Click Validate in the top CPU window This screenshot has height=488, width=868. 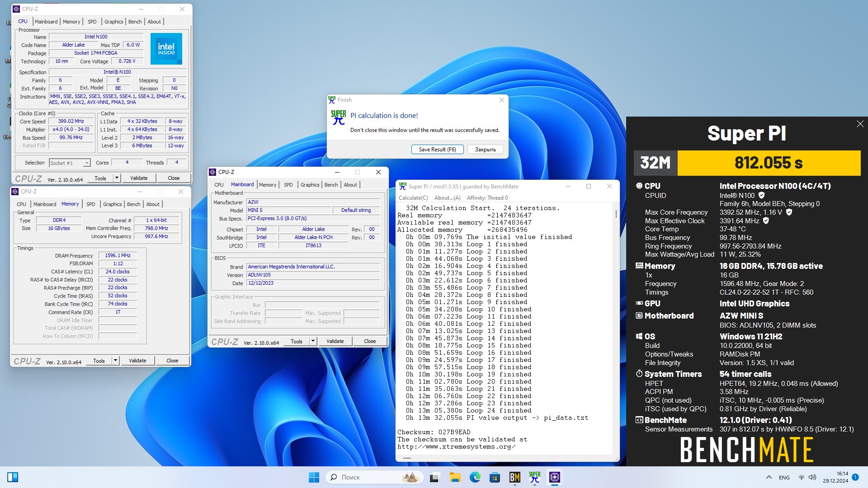[139, 178]
